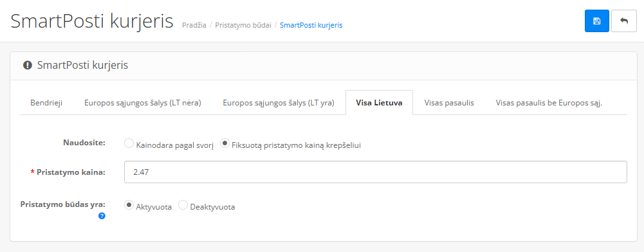Click the SmartPosti kurjeris panel heading

click(x=82, y=66)
